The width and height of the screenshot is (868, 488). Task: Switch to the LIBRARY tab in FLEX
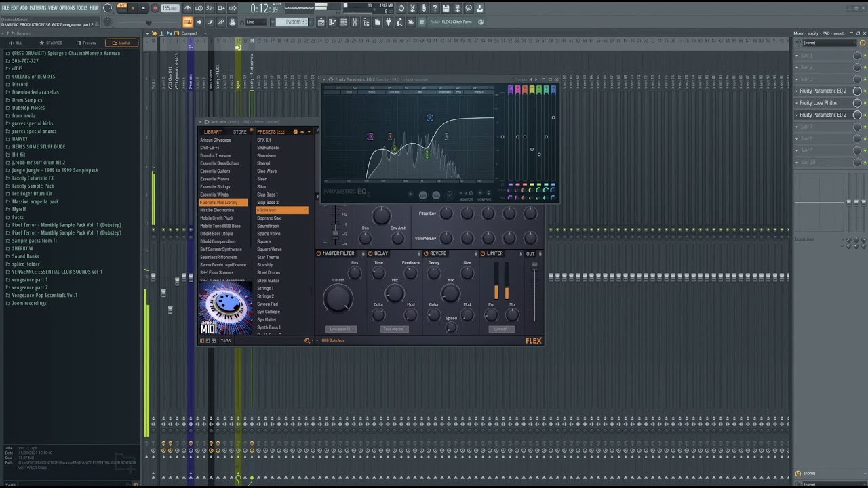(x=213, y=131)
